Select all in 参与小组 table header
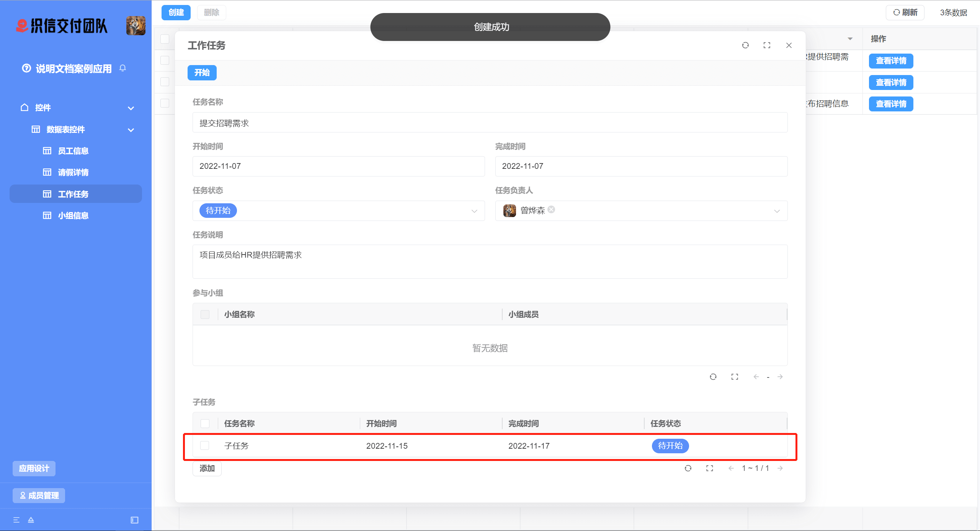The image size is (980, 531). (x=205, y=314)
